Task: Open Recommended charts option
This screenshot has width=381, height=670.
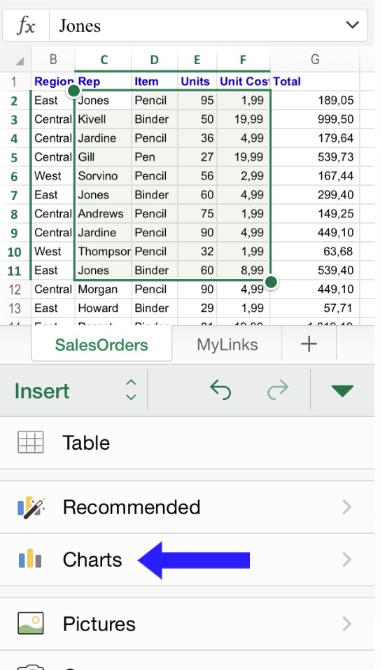Action: [187, 507]
